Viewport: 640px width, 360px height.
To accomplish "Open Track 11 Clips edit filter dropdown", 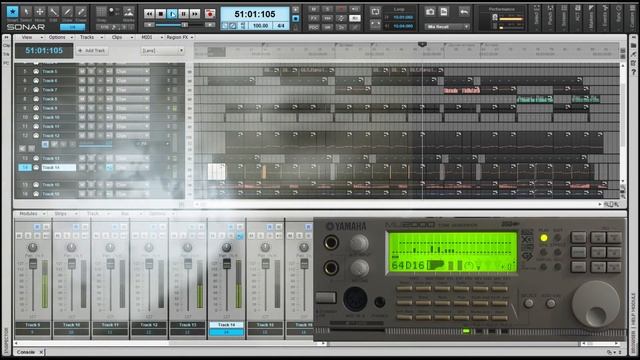I will (x=132, y=126).
